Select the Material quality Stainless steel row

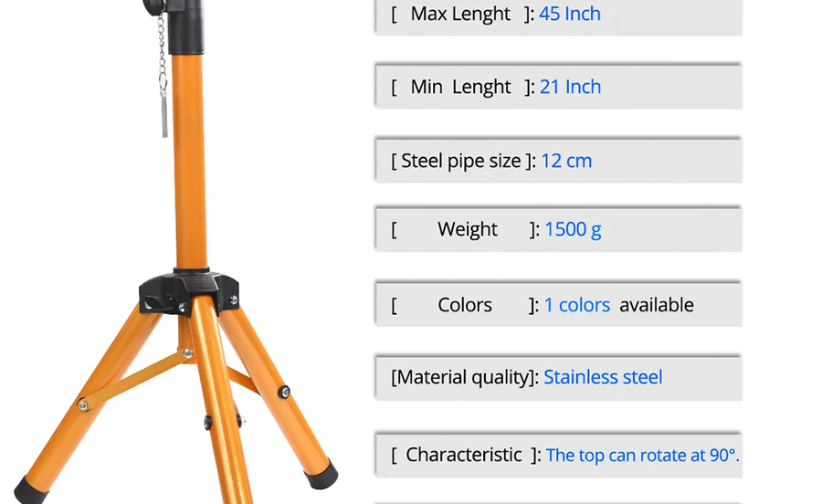coord(559,377)
